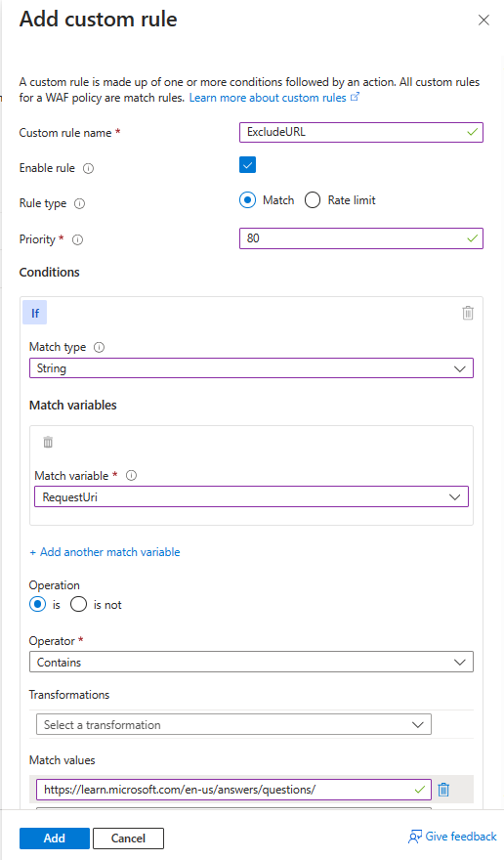The image size is (504, 860).
Task: Show info tooltip for Match type
Action: coord(100,347)
